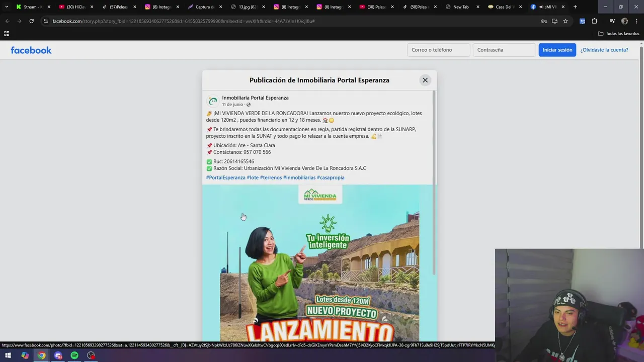Screen dimensions: 644x362
Task: Open Discord from the taskbar
Action: pyautogui.click(x=58, y=355)
